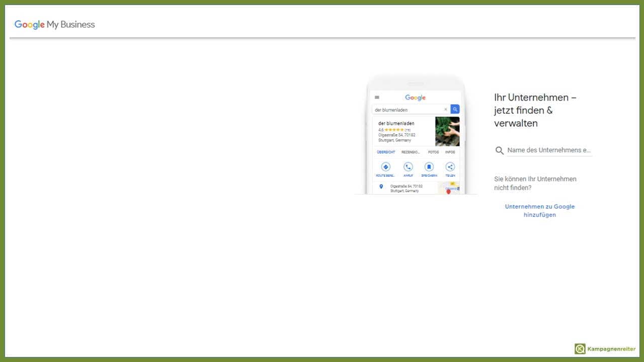This screenshot has height=362, width=644.
Task: Open 'Unternehmen zu Google hinzufügen' link
Action: click(539, 211)
